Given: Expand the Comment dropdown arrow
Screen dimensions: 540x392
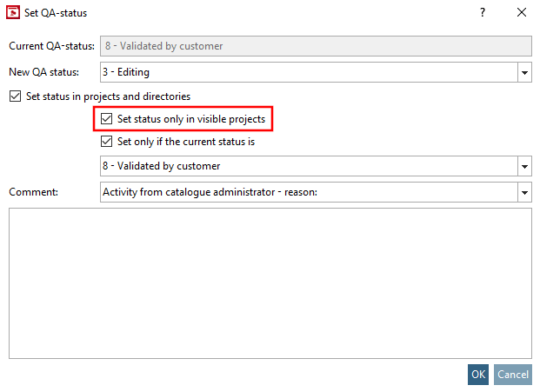Looking at the screenshot, I should click(x=524, y=192).
